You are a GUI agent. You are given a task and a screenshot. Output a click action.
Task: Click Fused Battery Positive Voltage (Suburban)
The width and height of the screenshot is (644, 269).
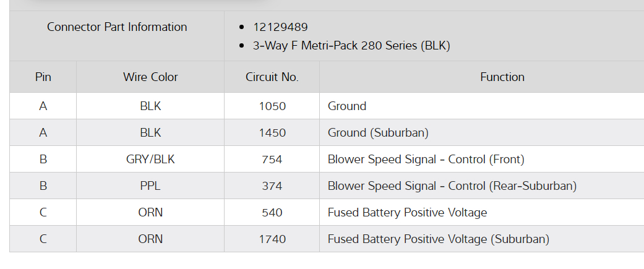tap(438, 239)
